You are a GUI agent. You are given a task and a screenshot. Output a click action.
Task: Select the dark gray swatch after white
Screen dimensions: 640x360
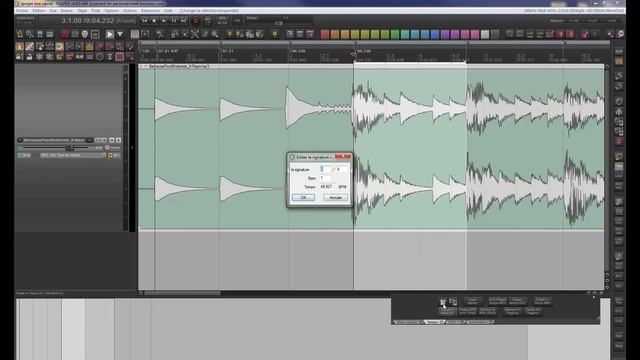click(x=495, y=34)
